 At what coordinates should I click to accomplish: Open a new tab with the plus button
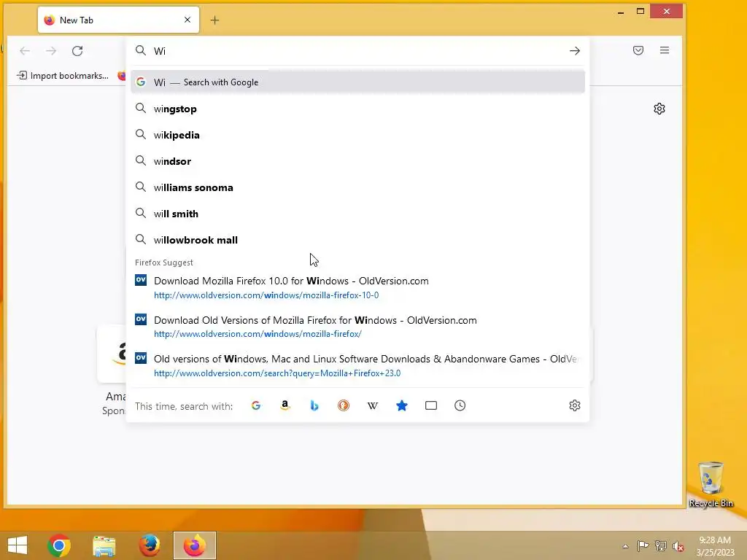[215, 20]
